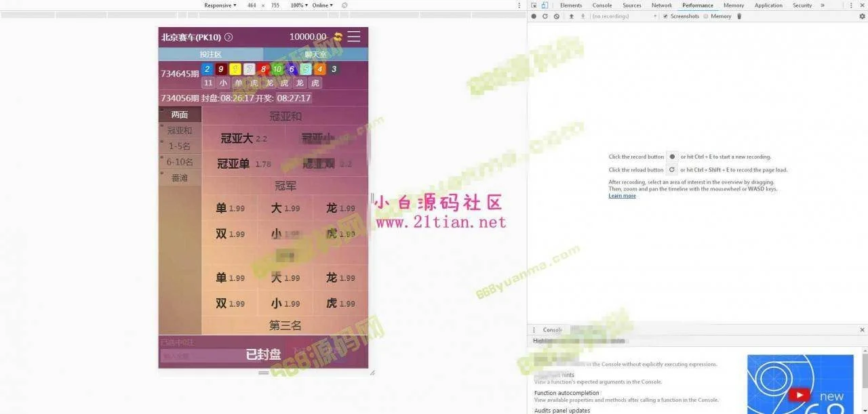The image size is (868, 414).
Task: Start recording with the toolbar record button
Action: pyautogui.click(x=534, y=16)
